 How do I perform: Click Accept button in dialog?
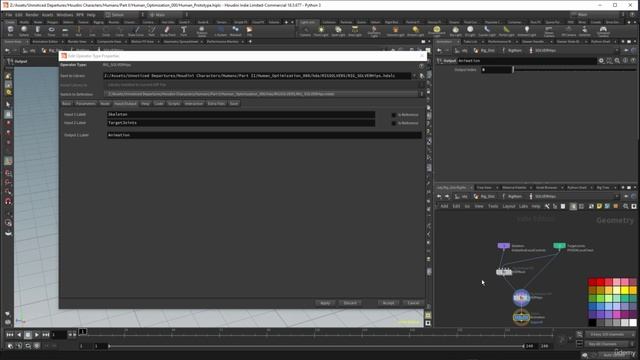tap(389, 303)
